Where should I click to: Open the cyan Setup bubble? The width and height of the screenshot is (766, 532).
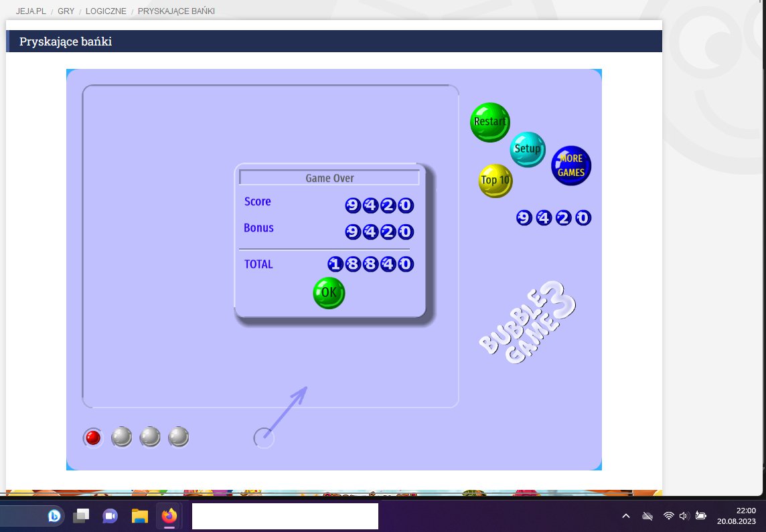click(x=527, y=149)
